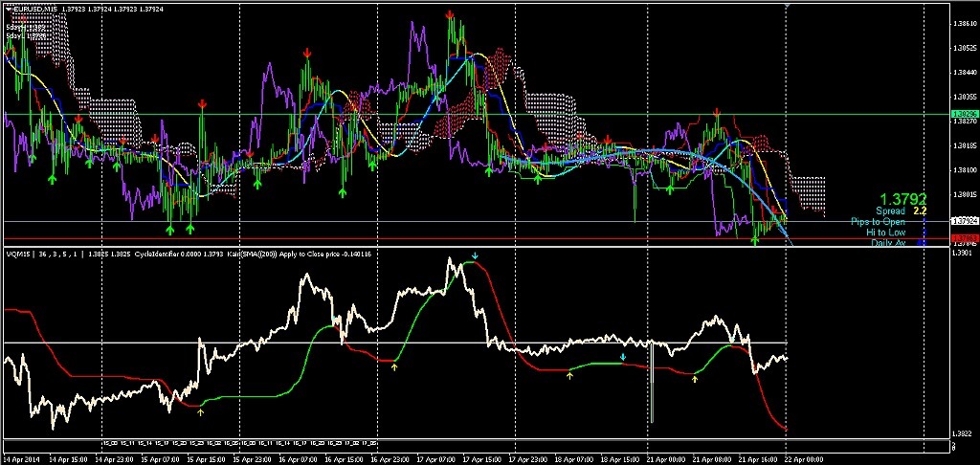Click the yellow up arrow near 21 Apr 08:00
Viewport: 980px width, 465px height.
coord(695,379)
